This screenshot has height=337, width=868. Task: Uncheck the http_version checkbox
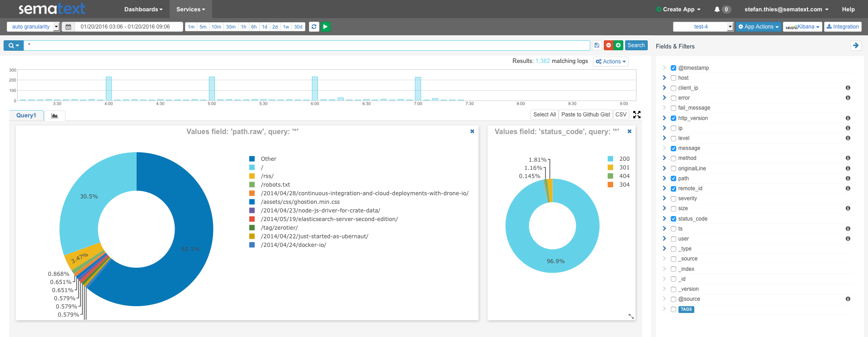tap(674, 118)
